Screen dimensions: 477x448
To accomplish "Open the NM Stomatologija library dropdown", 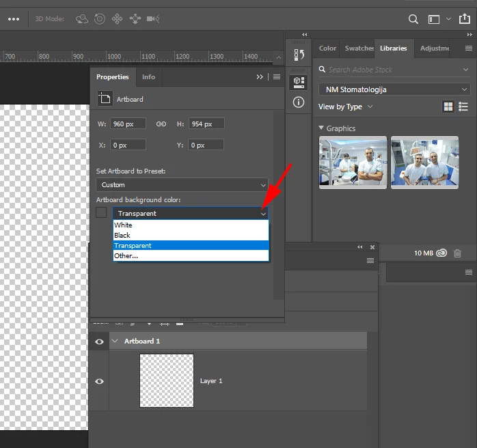I will tap(394, 89).
